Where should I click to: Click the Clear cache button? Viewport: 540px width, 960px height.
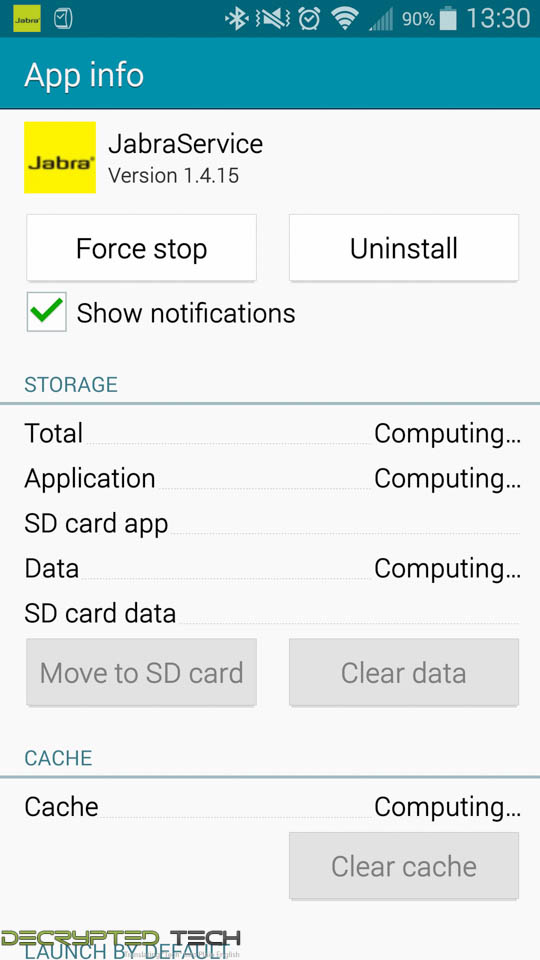[404, 866]
